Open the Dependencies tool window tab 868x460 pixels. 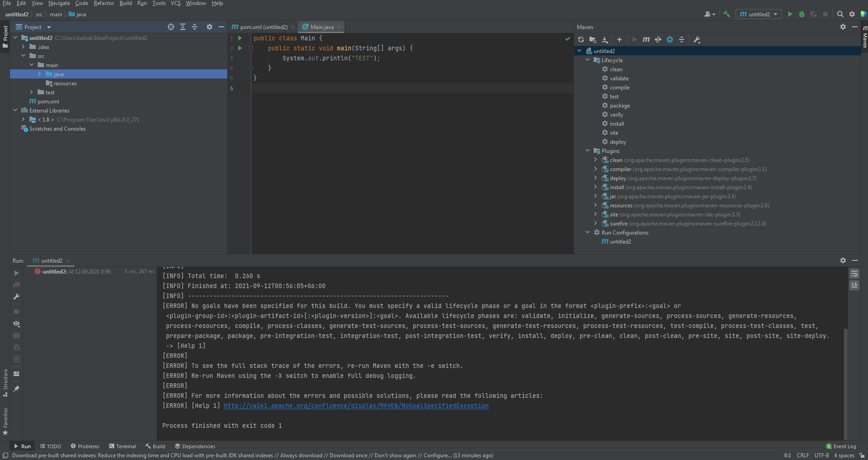(x=195, y=446)
